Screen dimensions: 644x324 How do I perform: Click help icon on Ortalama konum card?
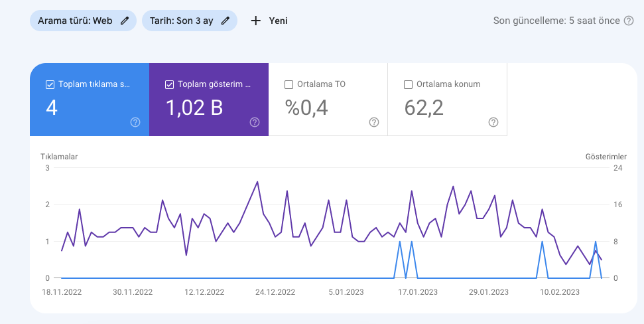click(493, 122)
